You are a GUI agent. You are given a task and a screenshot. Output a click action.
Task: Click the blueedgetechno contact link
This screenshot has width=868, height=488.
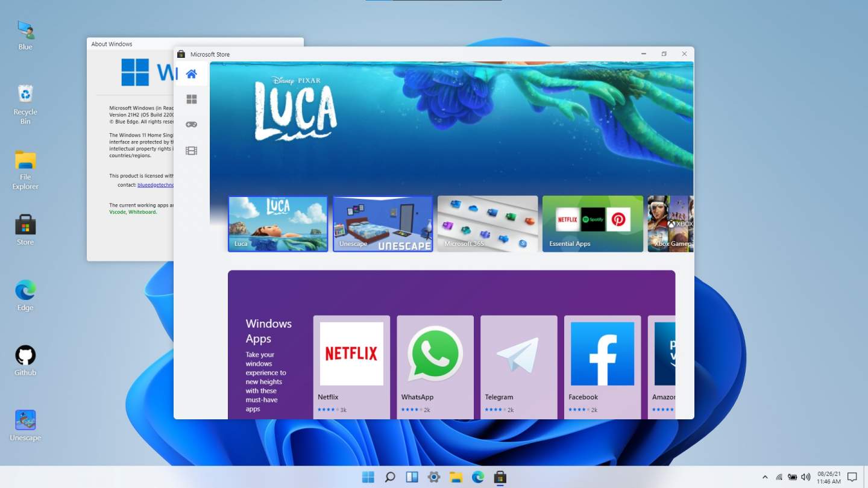[156, 185]
